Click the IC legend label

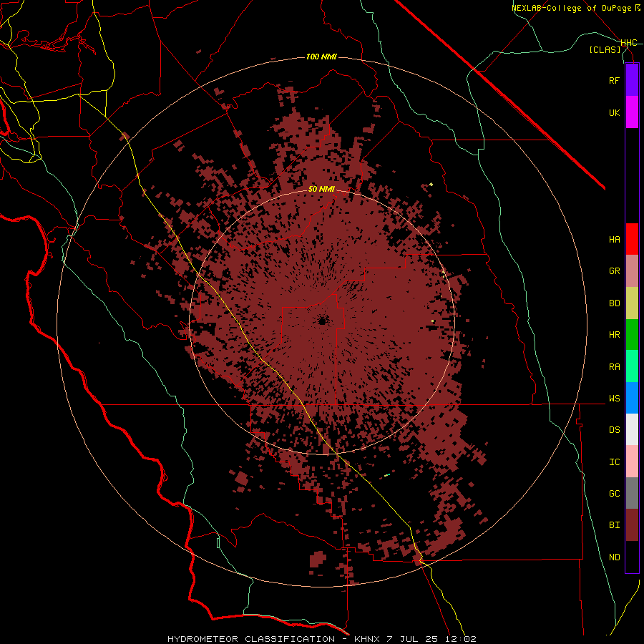(x=615, y=462)
